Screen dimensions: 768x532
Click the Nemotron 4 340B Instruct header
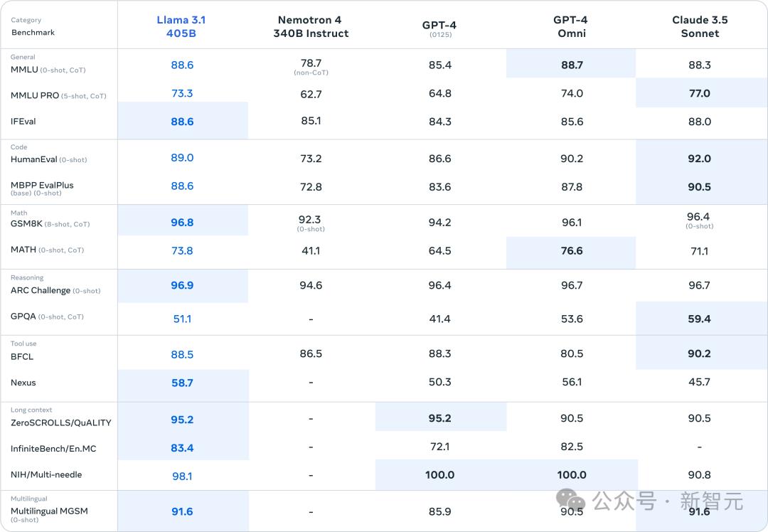pos(311,26)
